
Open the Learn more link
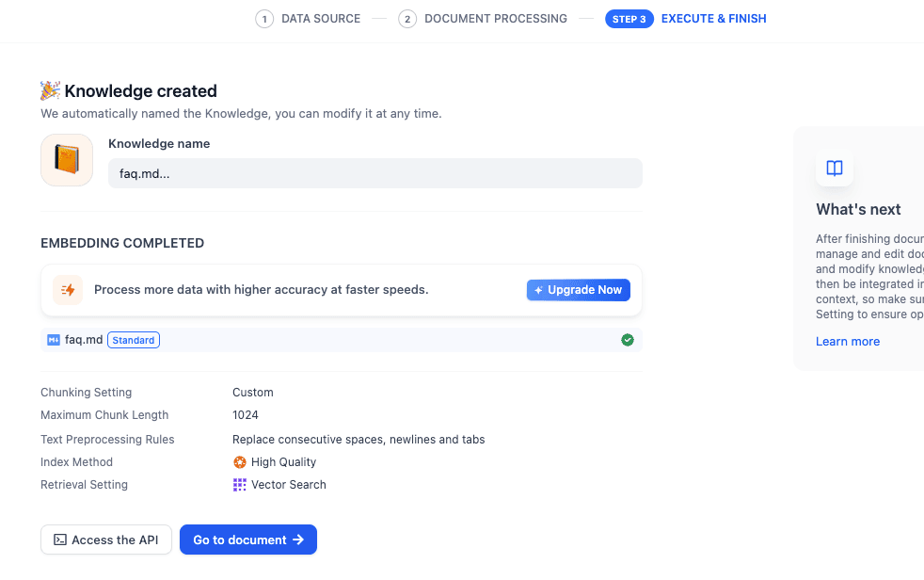847,341
